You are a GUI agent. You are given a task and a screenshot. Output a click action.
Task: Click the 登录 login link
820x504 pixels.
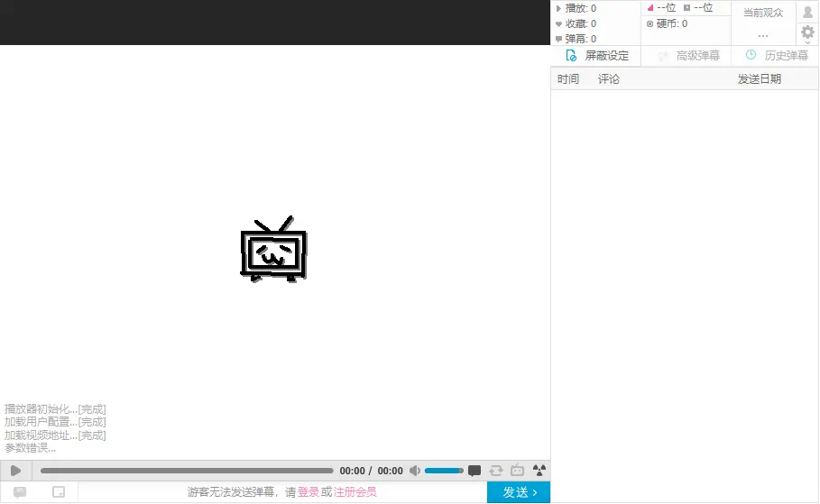(x=309, y=492)
